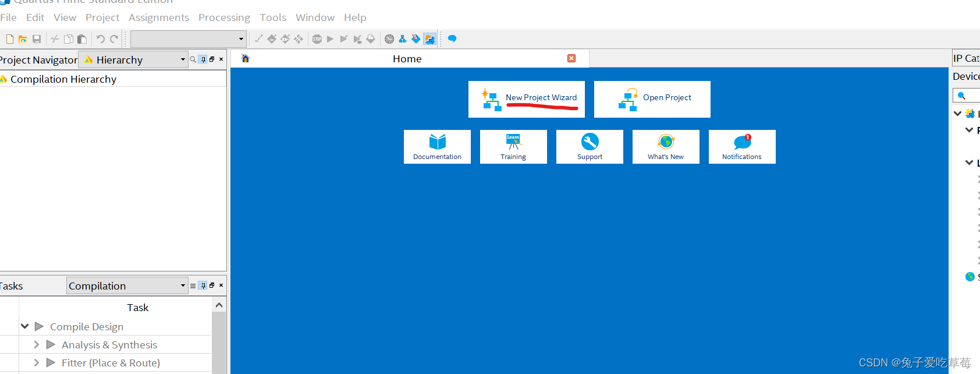
Task: Open the Notifications tile
Action: [742, 147]
